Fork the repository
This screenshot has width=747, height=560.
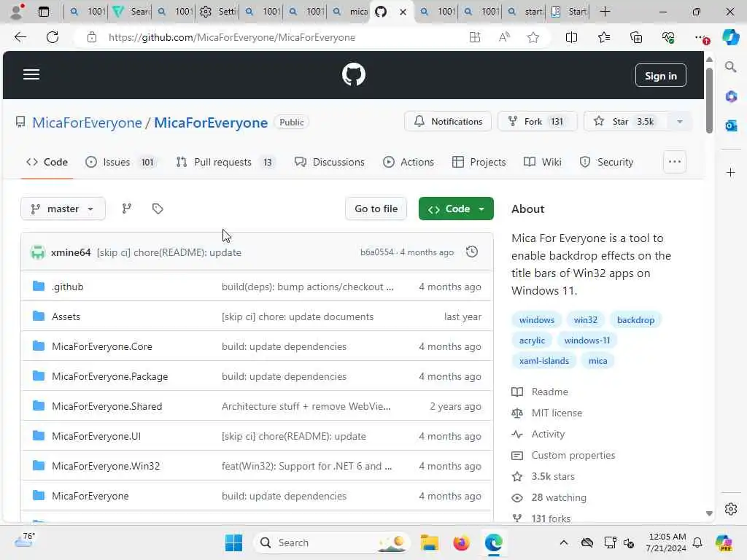tap(538, 122)
